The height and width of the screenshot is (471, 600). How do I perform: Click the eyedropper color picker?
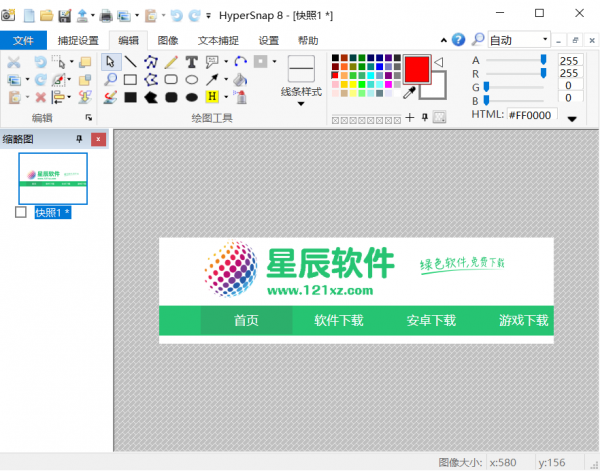[409, 92]
